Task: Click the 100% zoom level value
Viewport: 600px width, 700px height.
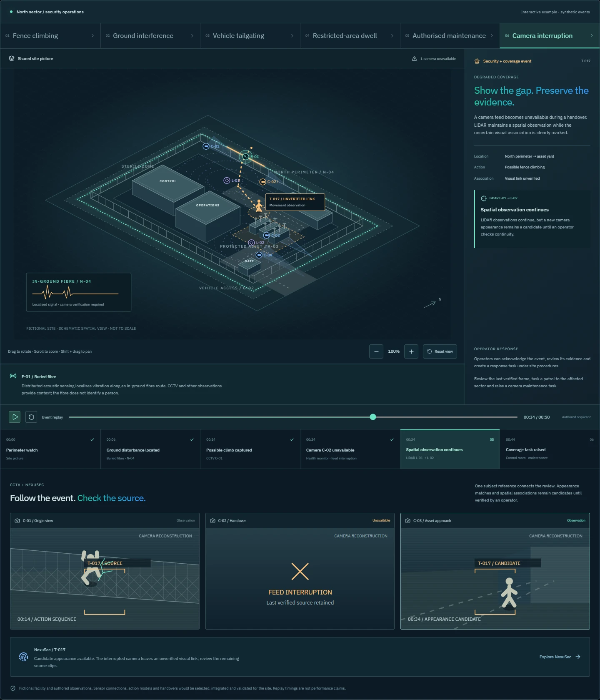Action: tap(394, 351)
